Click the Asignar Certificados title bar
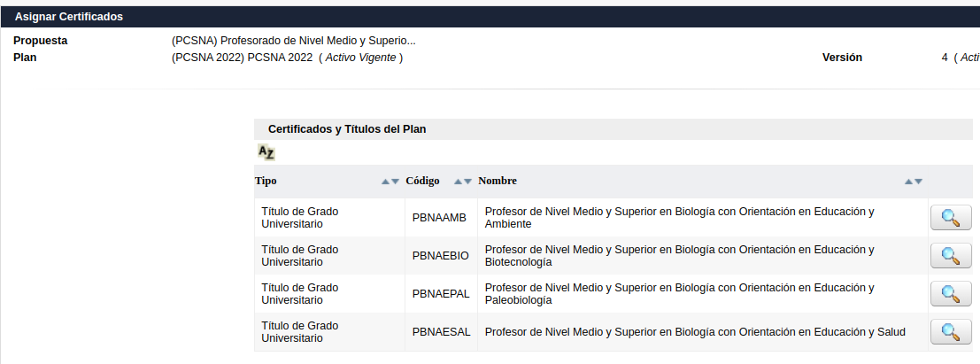 pyautogui.click(x=490, y=17)
